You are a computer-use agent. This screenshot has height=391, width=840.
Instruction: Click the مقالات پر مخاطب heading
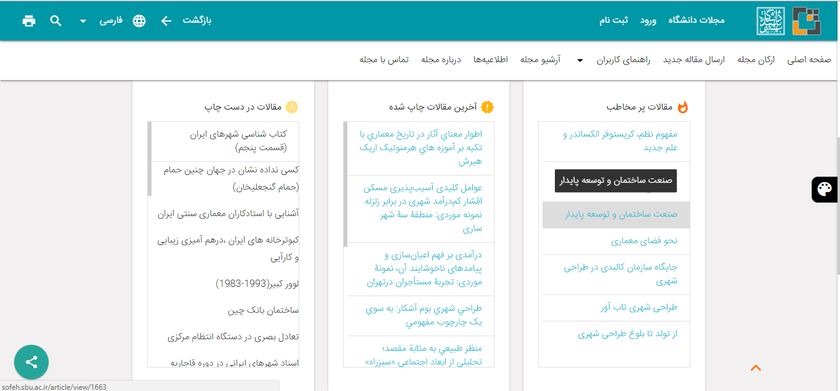click(639, 107)
